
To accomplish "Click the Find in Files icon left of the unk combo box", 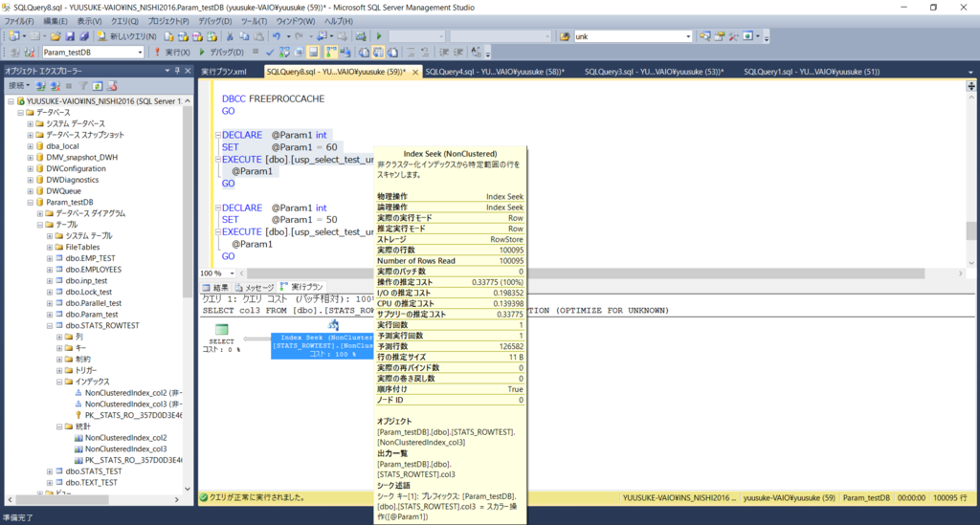I will click(565, 36).
